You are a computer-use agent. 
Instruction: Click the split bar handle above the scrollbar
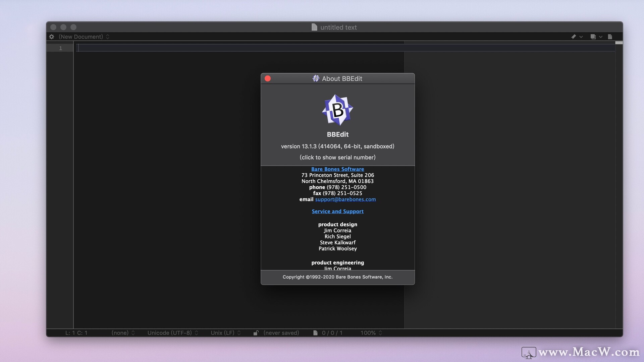pos(619,43)
